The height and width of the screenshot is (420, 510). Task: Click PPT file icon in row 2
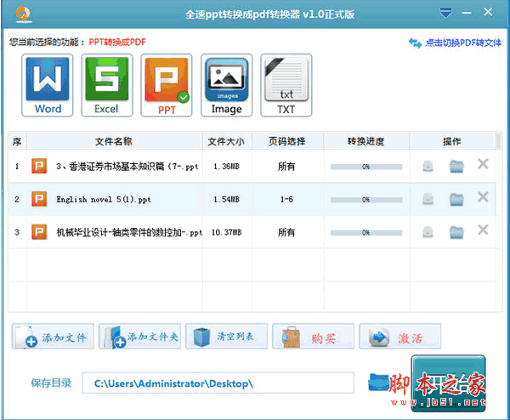coord(39,199)
